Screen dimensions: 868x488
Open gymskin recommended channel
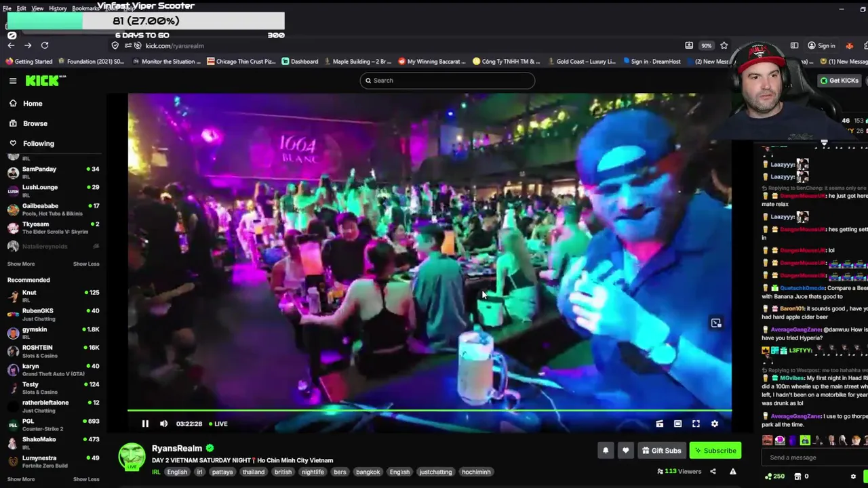tap(53, 332)
